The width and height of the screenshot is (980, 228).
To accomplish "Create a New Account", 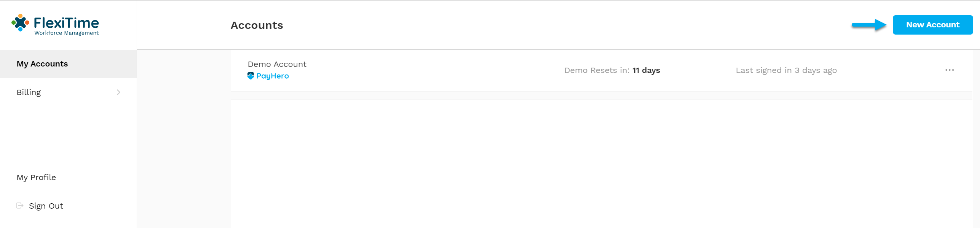I will 932,25.
